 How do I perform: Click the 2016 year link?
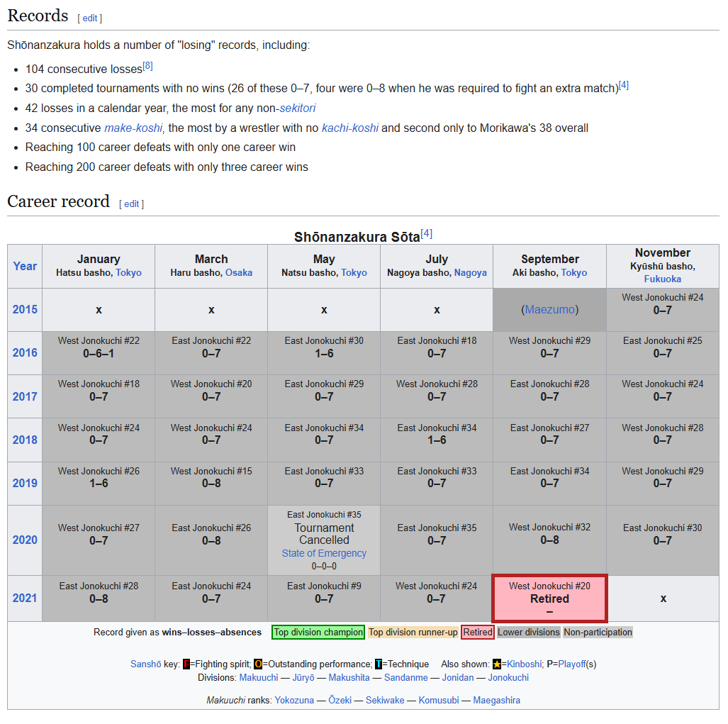click(x=25, y=353)
